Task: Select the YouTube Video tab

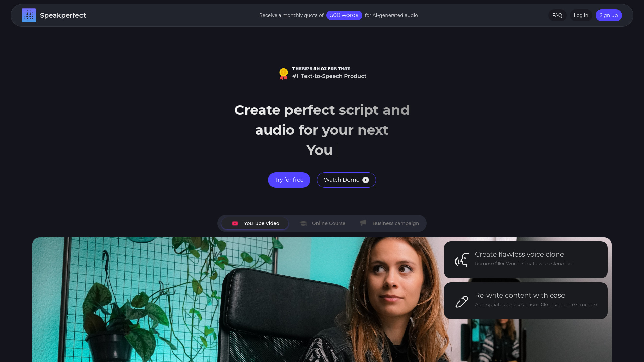Action: click(x=255, y=223)
